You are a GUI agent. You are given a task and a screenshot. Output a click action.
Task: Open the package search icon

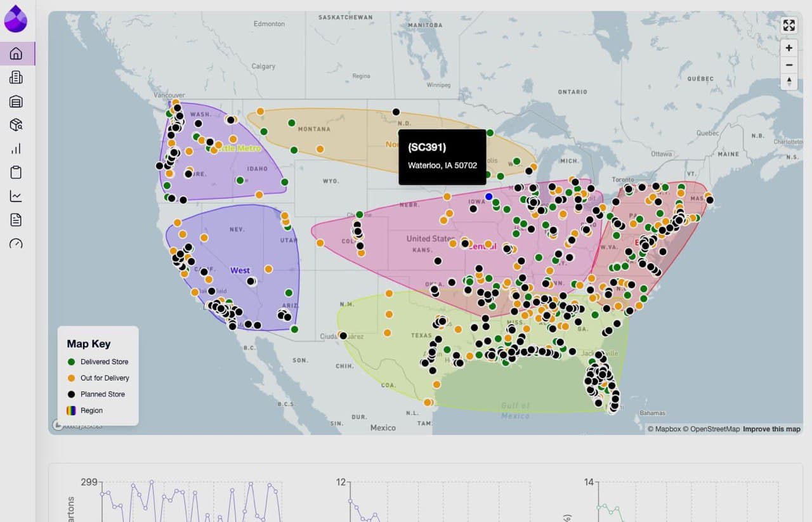(x=16, y=125)
